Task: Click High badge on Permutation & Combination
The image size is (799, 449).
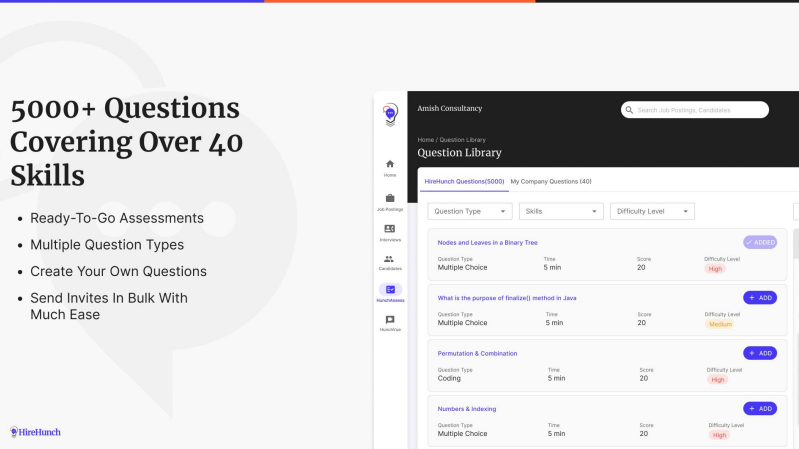Action: [x=717, y=380]
